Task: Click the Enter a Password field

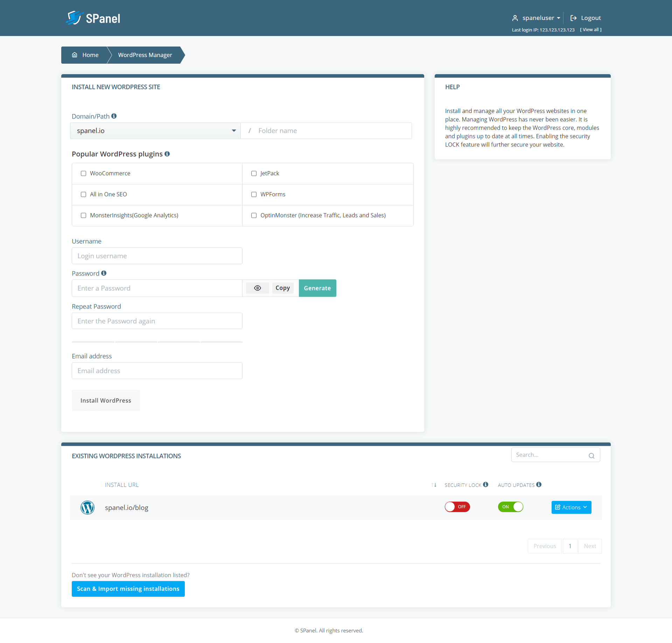Action: click(157, 288)
